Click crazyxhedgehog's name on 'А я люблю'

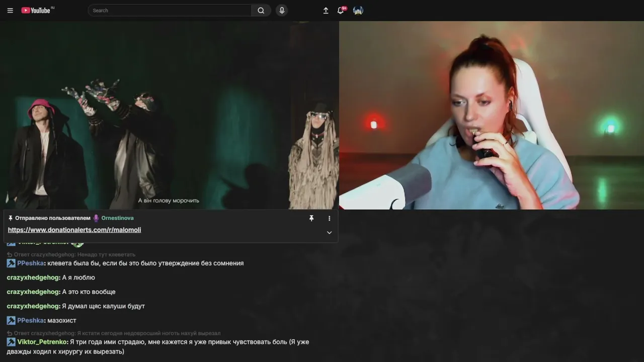point(34,278)
